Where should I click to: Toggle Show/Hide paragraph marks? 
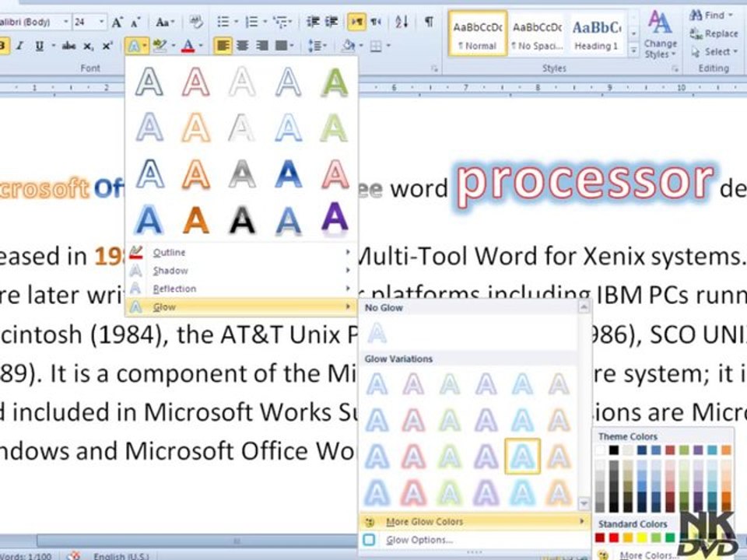click(x=429, y=22)
